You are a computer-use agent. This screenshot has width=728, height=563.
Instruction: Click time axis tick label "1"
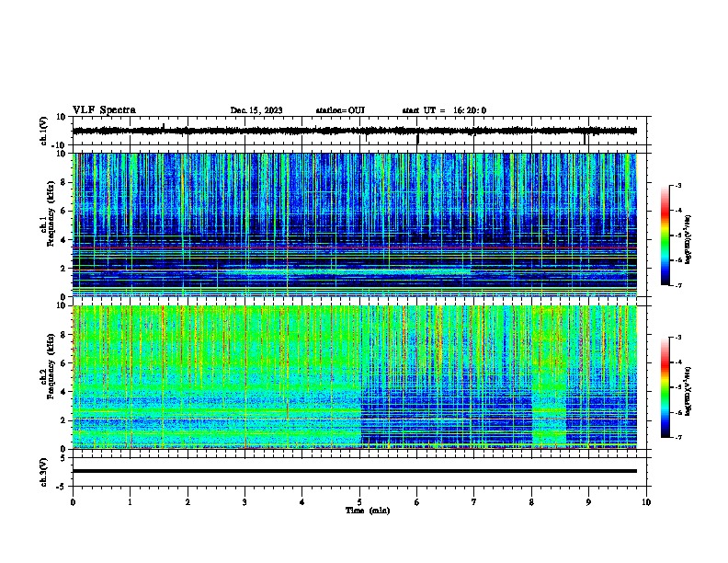click(130, 502)
